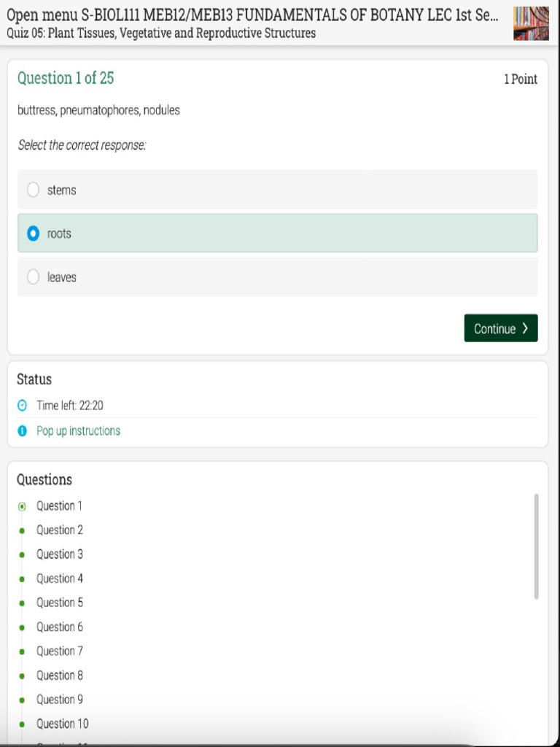Open menu in the course header
The image size is (560, 747).
(x=41, y=16)
